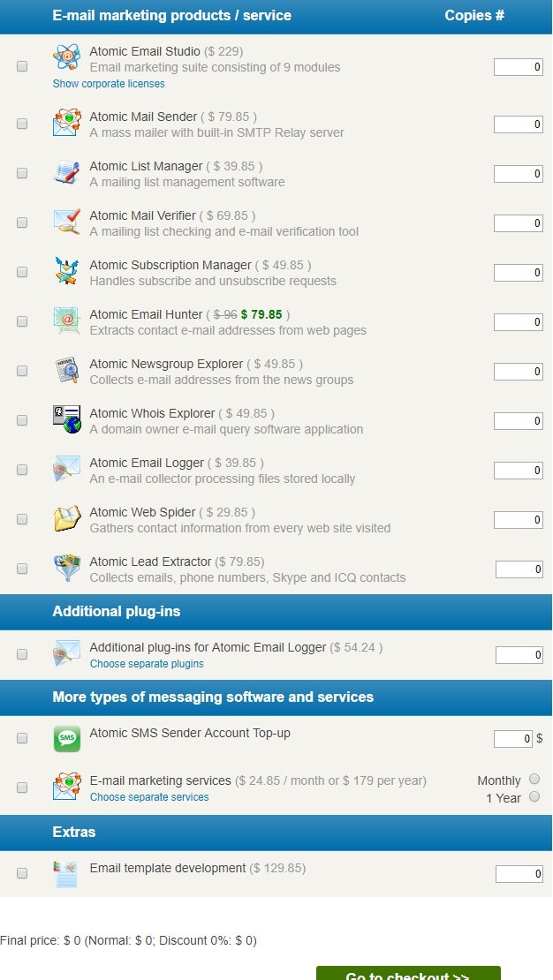553x980 pixels.
Task: Click the 'Final price' summary line
Action: coord(128,940)
